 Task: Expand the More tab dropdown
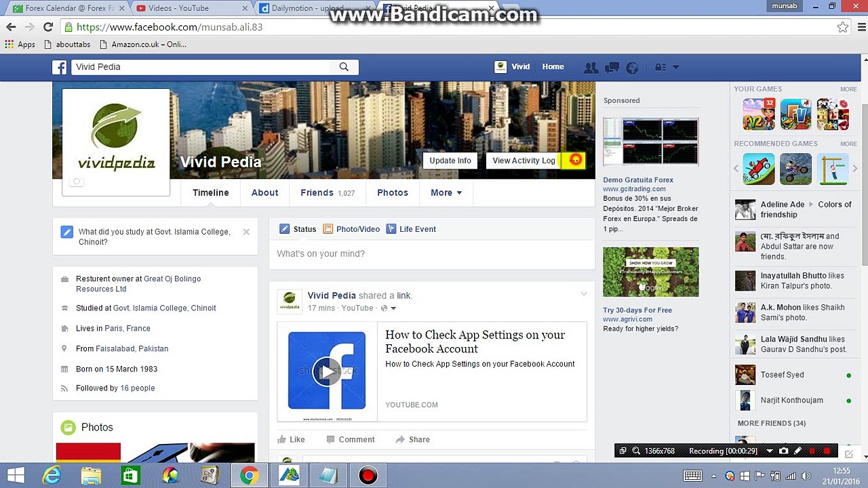[x=446, y=192]
